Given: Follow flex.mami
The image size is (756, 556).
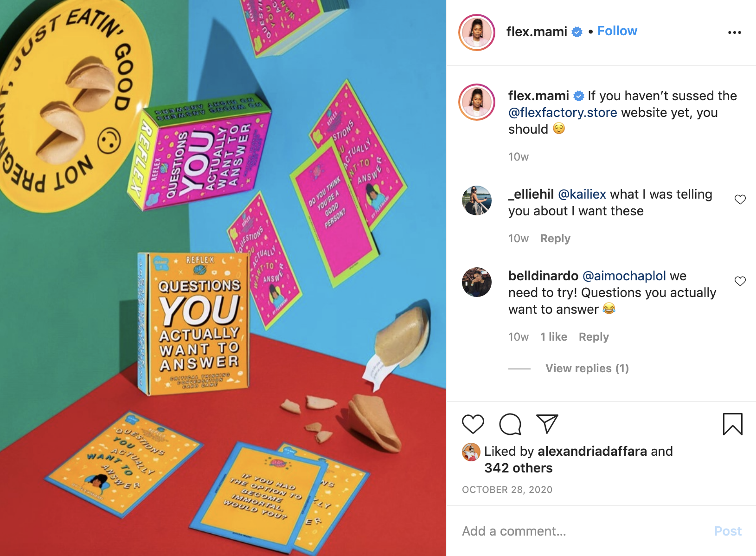Looking at the screenshot, I should [617, 31].
